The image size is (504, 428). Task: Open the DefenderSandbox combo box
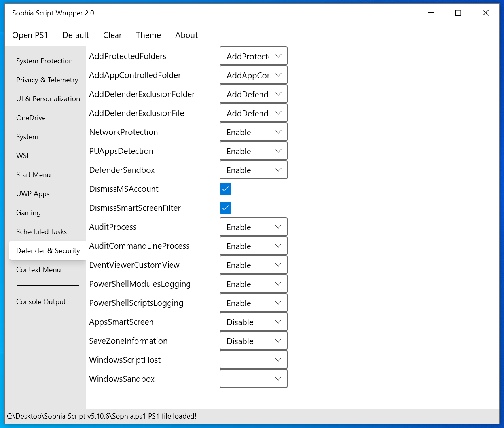pyautogui.click(x=254, y=170)
